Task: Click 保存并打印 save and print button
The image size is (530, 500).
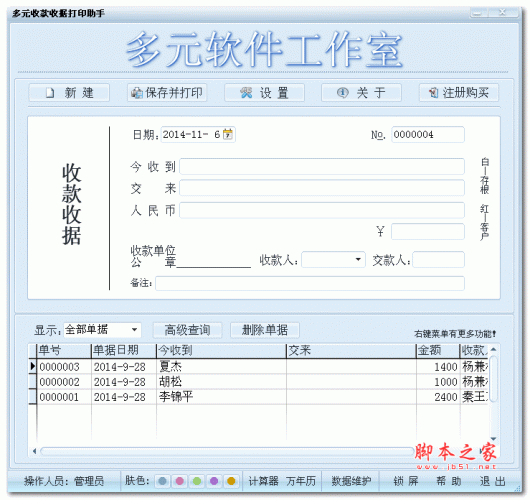Action: [167, 93]
